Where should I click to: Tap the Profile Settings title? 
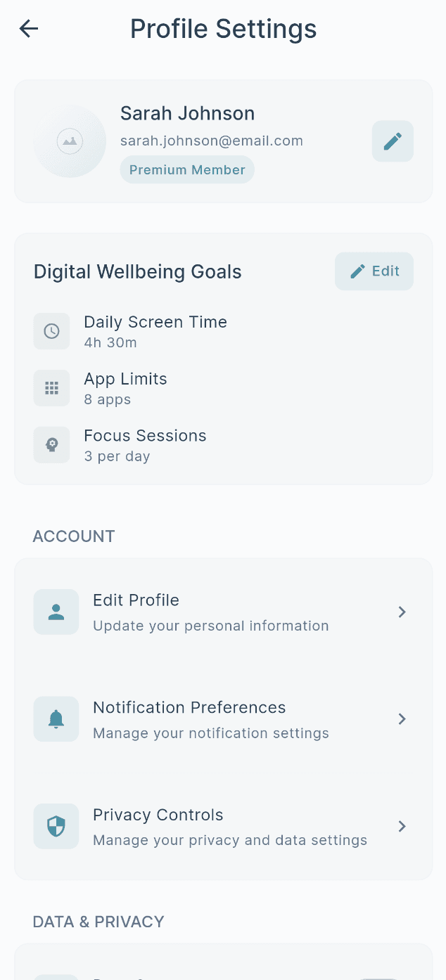click(223, 29)
